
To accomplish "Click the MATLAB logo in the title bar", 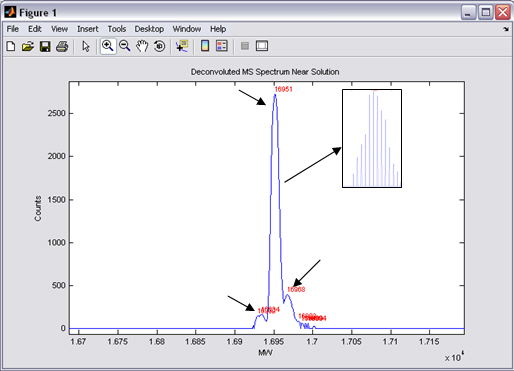I will pyautogui.click(x=10, y=12).
